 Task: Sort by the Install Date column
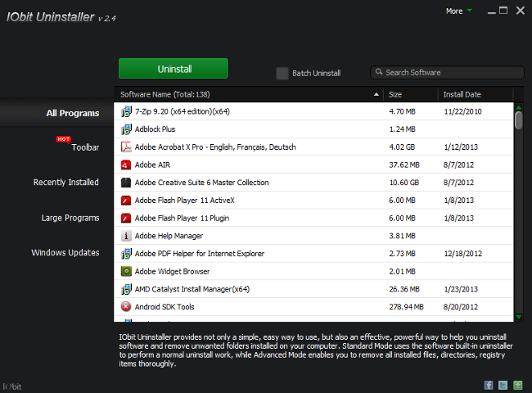(475, 94)
